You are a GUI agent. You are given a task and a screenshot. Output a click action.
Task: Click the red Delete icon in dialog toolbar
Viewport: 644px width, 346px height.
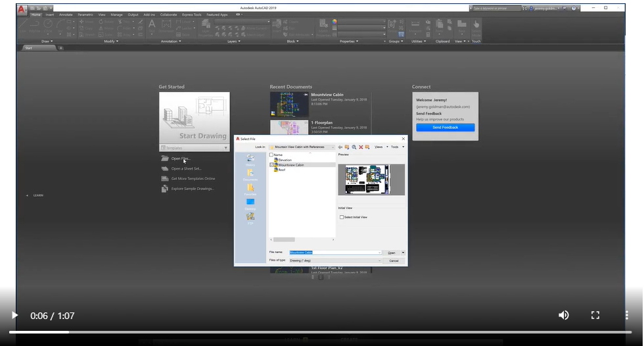(361, 147)
